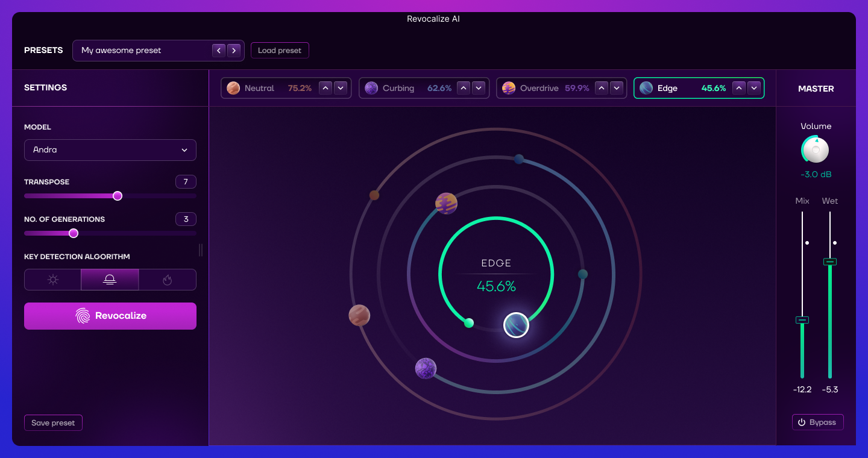Increase the Edge percentage with its up arrow
Image resolution: width=868 pixels, height=458 pixels.
(x=738, y=87)
